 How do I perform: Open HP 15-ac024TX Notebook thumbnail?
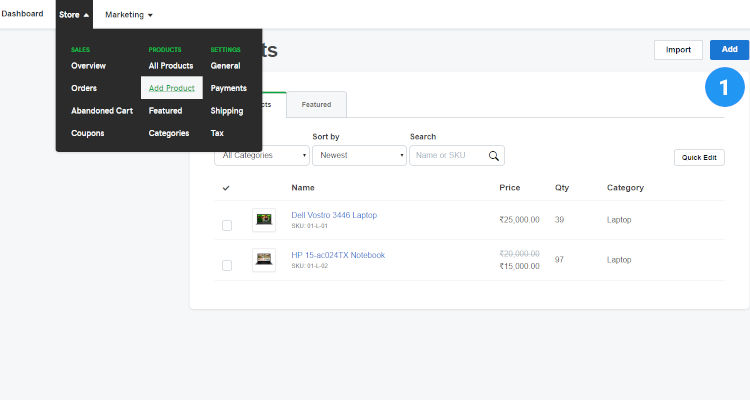pyautogui.click(x=264, y=260)
